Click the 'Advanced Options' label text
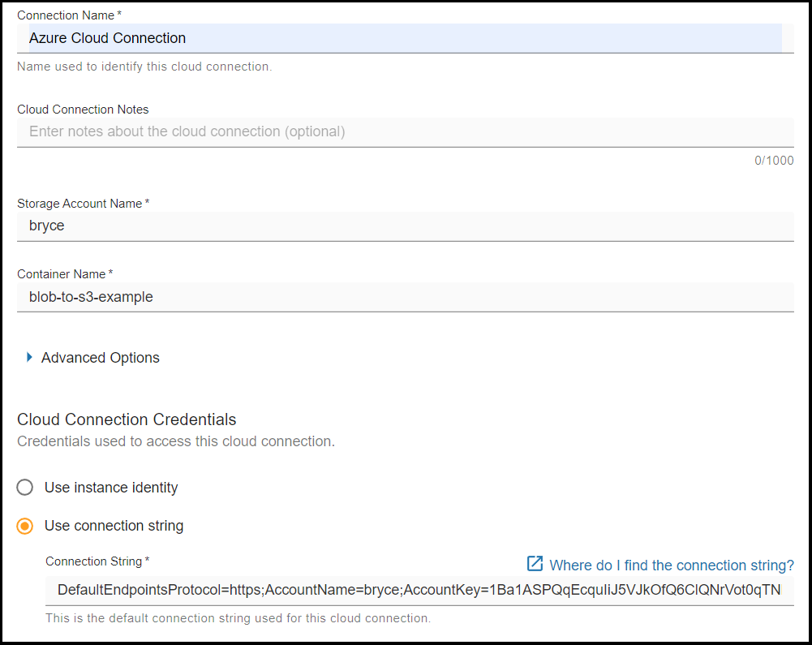Viewport: 812px width, 645px height. (x=101, y=358)
